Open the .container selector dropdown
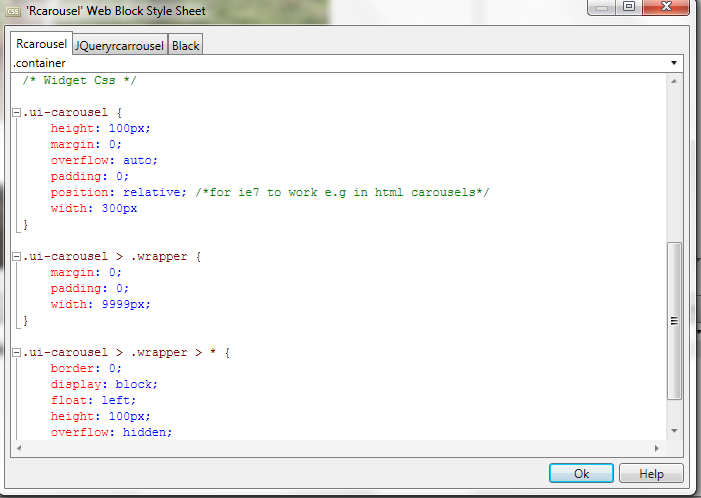Screen dimensions: 701x498 676,63
